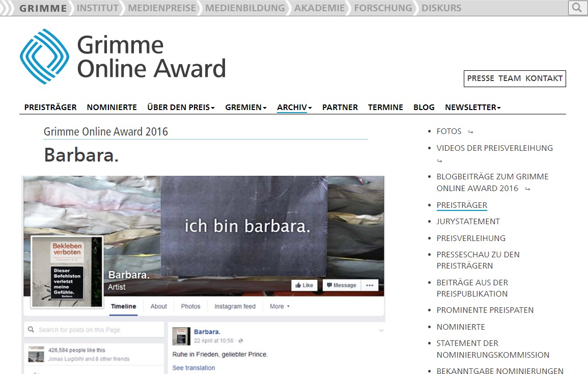Open the underlined PREISTRÄGER sidebar link
The image size is (588, 374).
click(x=462, y=205)
